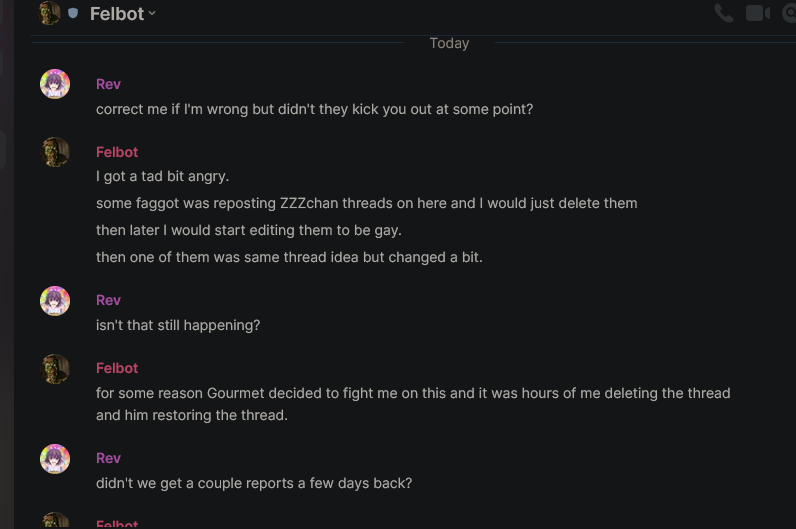Click the message 'isn't that still happening?'

click(x=178, y=325)
